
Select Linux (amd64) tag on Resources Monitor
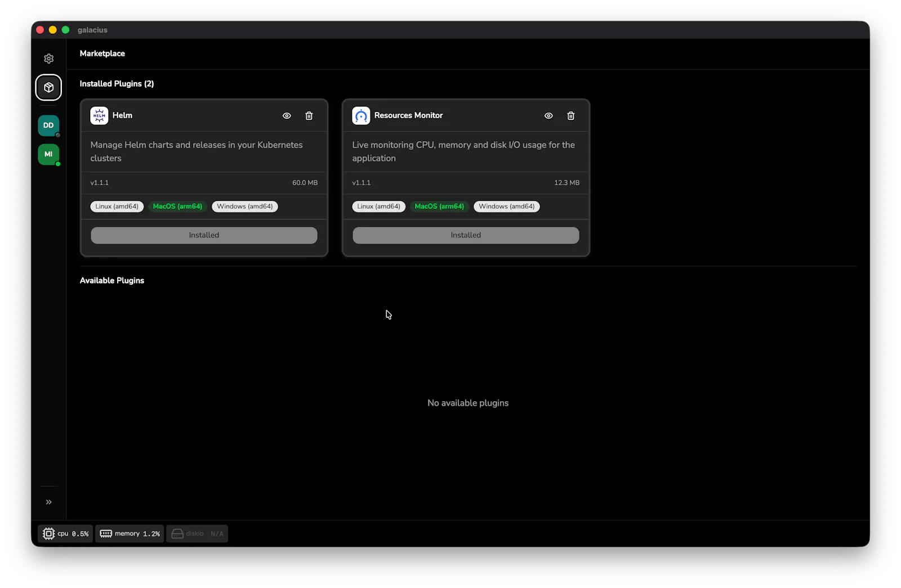pyautogui.click(x=379, y=207)
